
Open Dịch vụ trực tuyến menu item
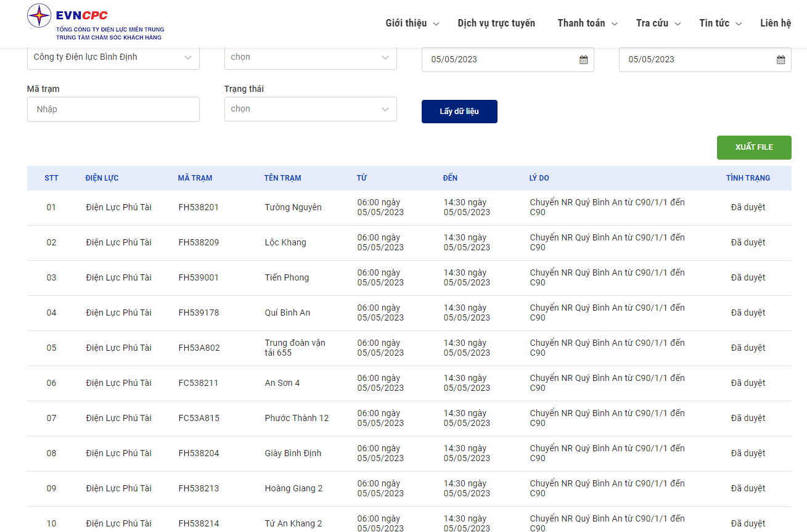click(496, 23)
